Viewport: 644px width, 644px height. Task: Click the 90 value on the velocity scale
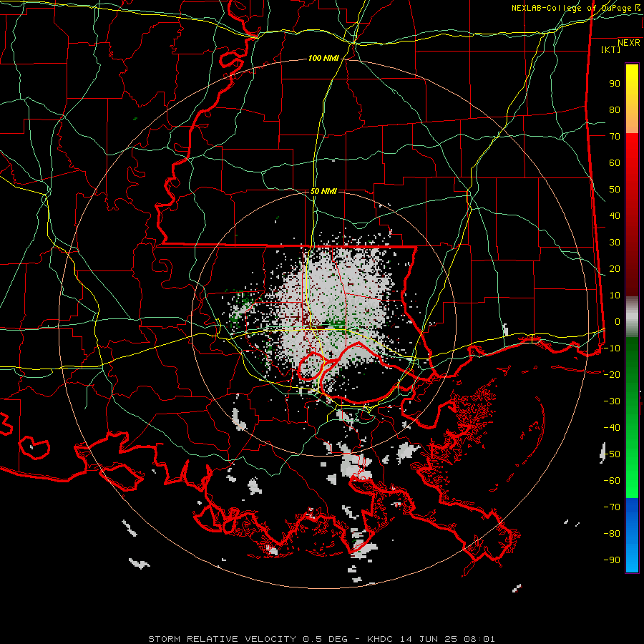click(615, 84)
